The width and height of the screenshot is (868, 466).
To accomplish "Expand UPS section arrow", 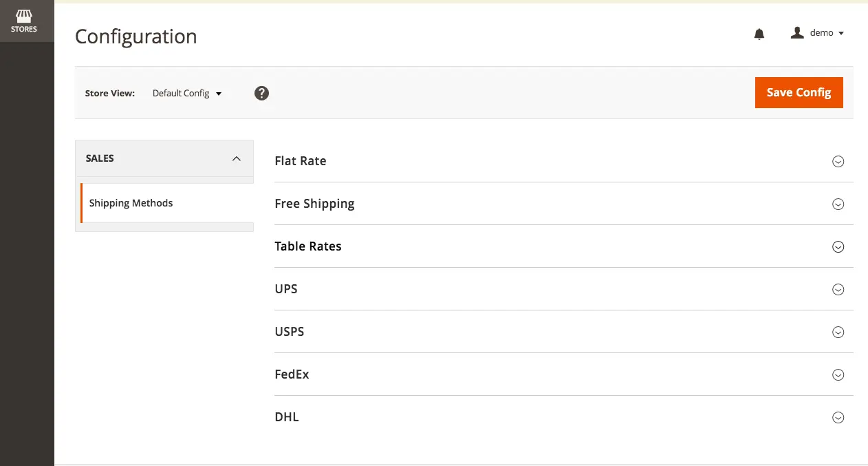I will 838,289.
